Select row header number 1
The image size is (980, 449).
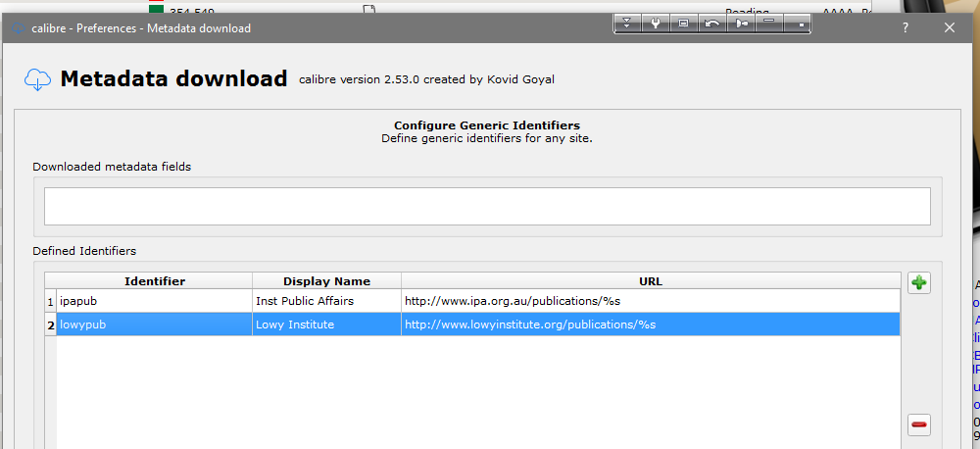coord(51,301)
